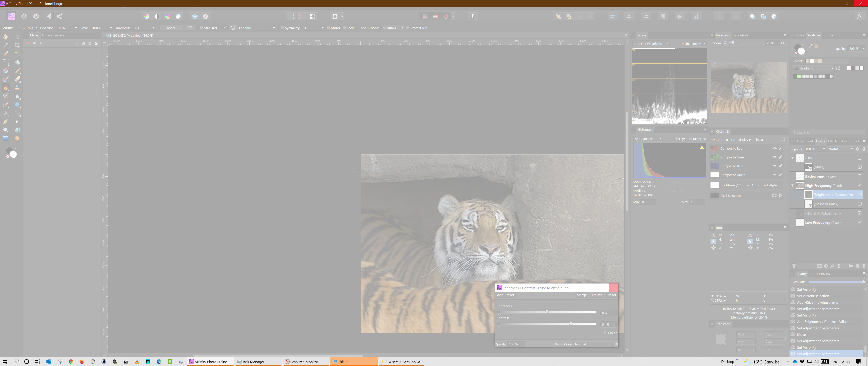Image resolution: width=868 pixels, height=366 pixels.
Task: Select the Erase Brush tool
Action: [17, 79]
